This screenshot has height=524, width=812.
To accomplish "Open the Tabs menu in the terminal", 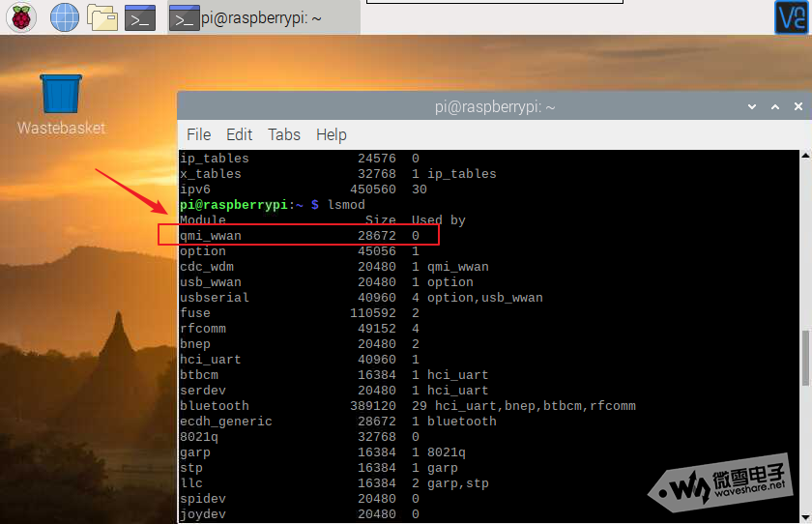I will pyautogui.click(x=284, y=134).
